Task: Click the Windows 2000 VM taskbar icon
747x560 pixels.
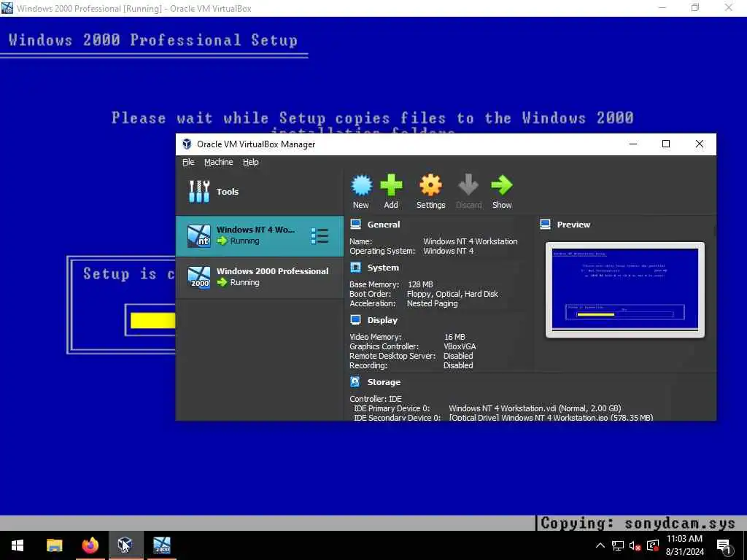Action: (x=161, y=545)
